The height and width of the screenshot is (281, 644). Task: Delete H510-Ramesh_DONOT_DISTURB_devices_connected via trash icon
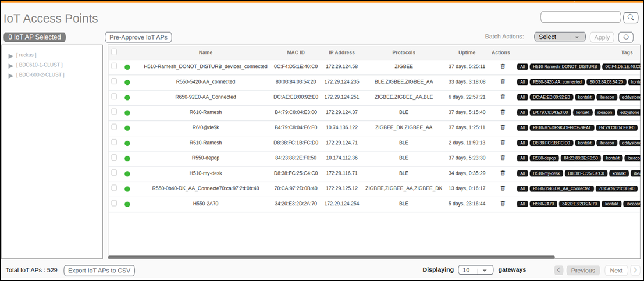(x=503, y=66)
